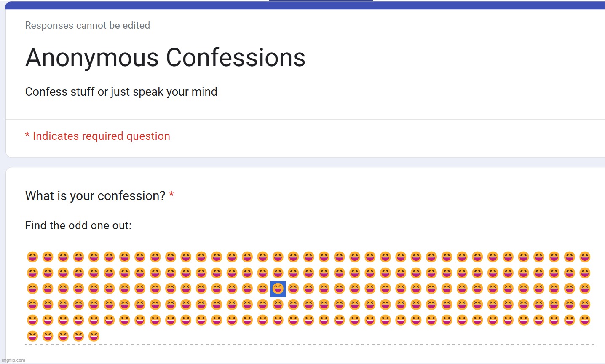Click the emoji directly below the highlighted one
This screenshot has height=364, width=605.
tap(278, 305)
